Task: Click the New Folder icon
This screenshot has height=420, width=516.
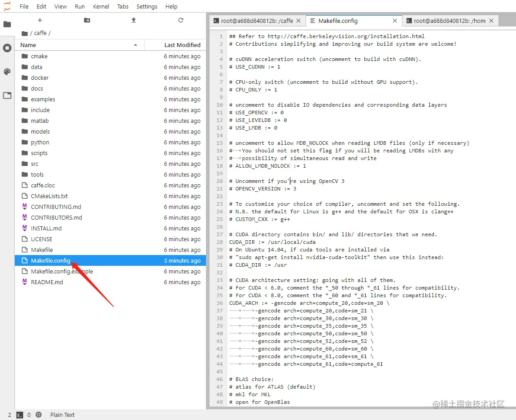Action: pyautogui.click(x=87, y=20)
